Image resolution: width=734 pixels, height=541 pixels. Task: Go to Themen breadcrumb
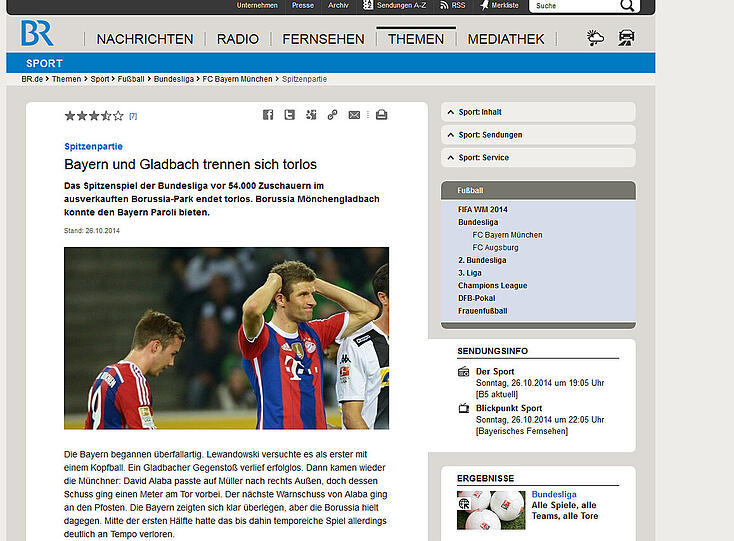[x=66, y=79]
